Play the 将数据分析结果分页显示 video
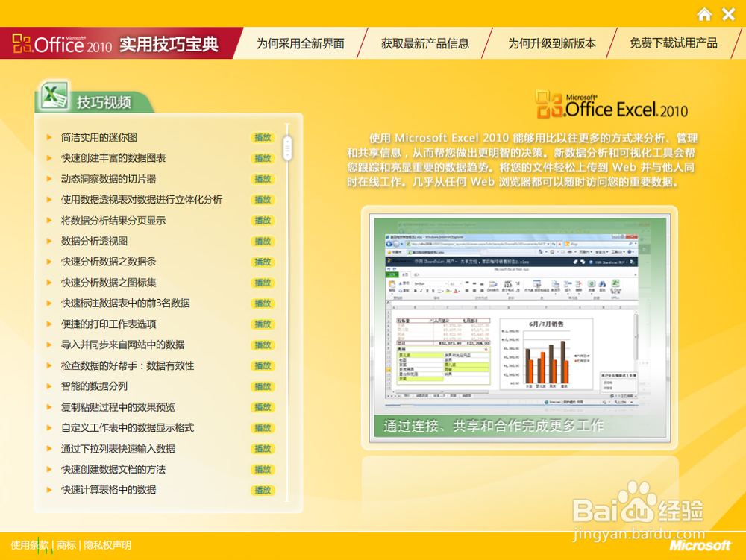This screenshot has height=560, width=746. [x=263, y=221]
